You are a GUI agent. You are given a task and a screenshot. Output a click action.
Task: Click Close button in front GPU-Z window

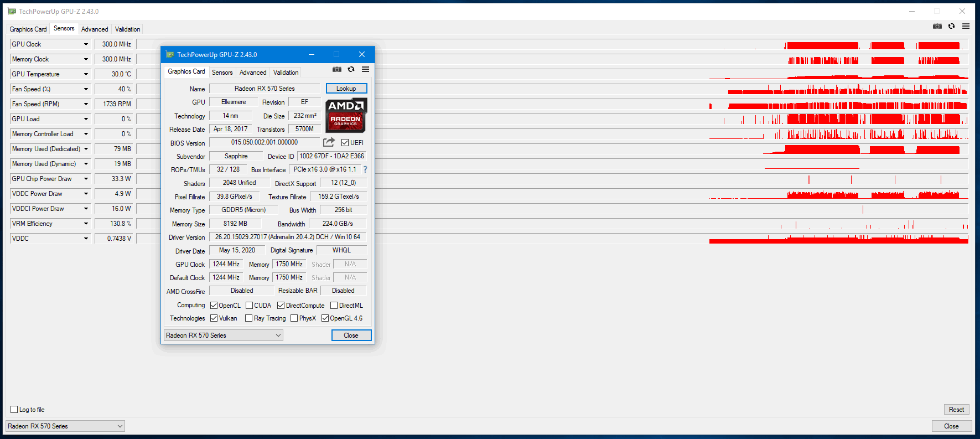coord(351,335)
